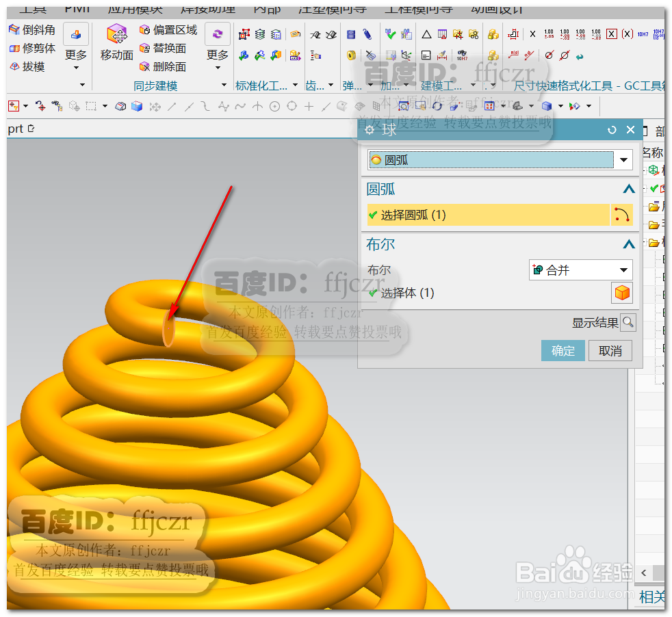Screen dimensions: 672x617
Task: Click the green checkmark GC tool icon
Action: coord(390,34)
